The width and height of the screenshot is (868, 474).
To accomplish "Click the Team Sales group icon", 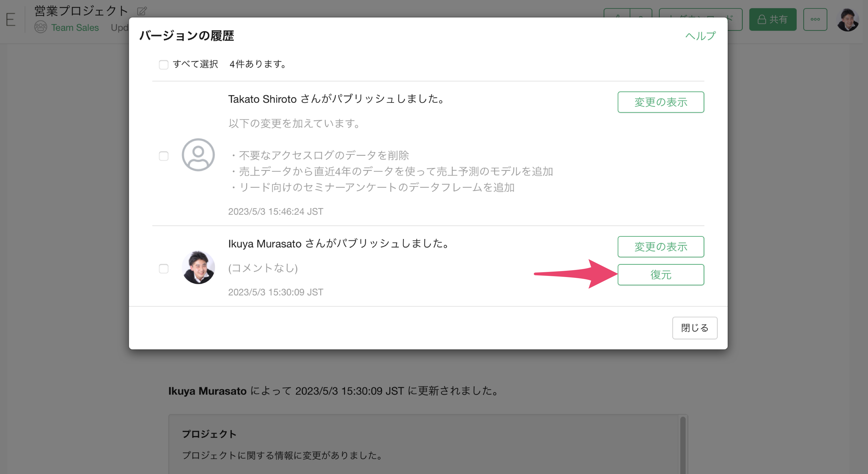I will 40,27.
